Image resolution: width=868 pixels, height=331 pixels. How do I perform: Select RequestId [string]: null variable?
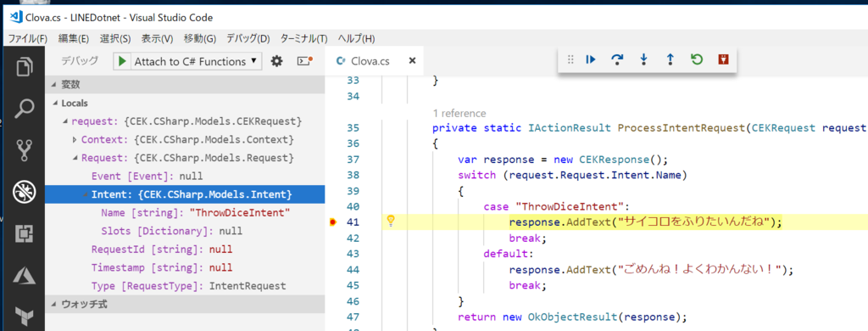click(185, 250)
